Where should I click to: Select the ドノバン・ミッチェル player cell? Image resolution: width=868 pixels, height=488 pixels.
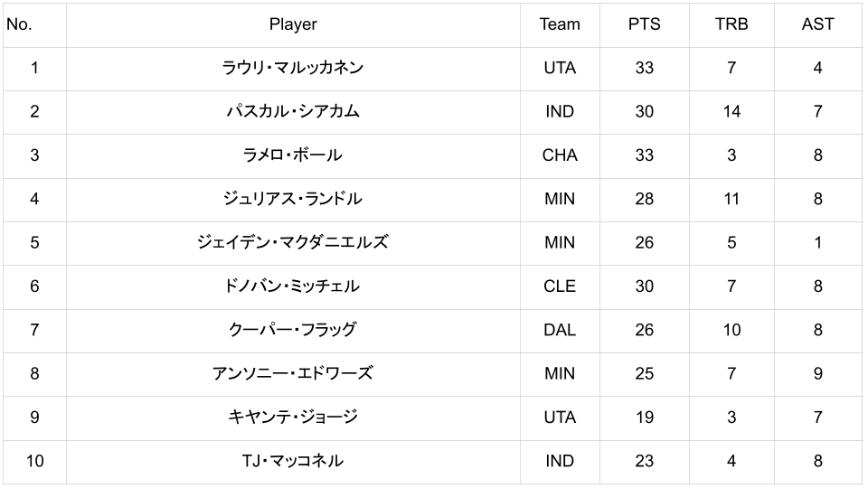(x=293, y=286)
